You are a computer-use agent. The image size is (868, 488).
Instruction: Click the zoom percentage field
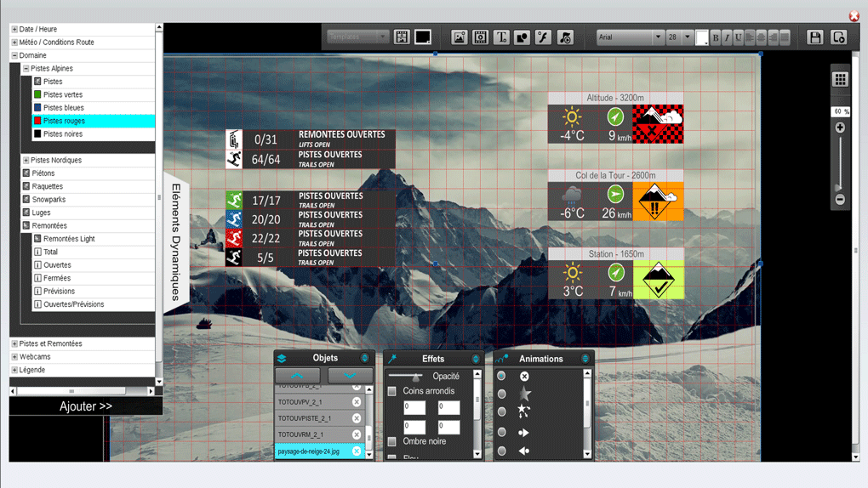tap(841, 111)
